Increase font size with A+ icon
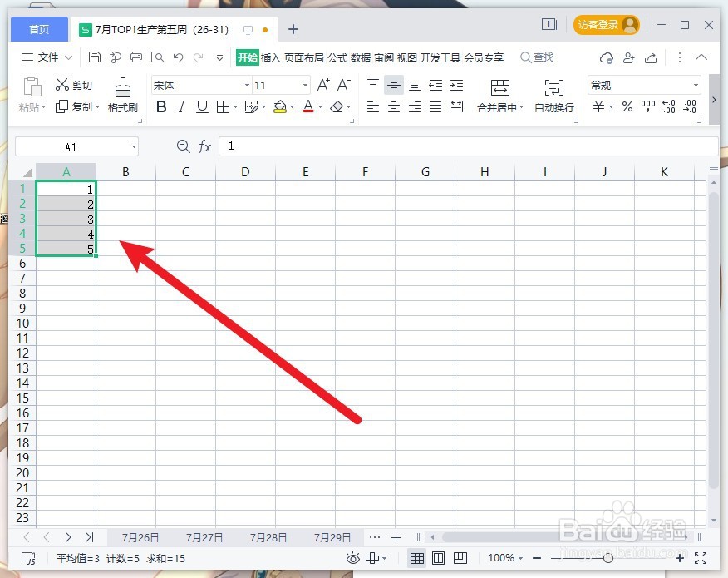Screen dimensions: 728x578 (x=322, y=84)
